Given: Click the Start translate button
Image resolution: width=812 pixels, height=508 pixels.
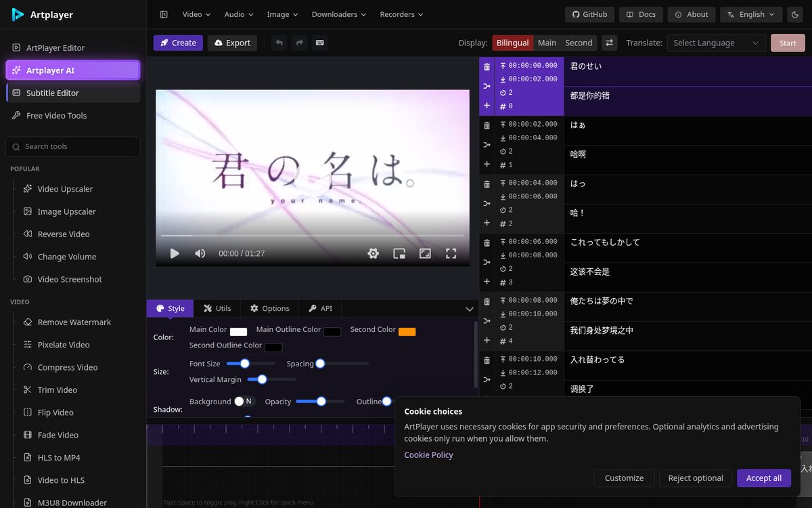Looking at the screenshot, I should coord(788,43).
